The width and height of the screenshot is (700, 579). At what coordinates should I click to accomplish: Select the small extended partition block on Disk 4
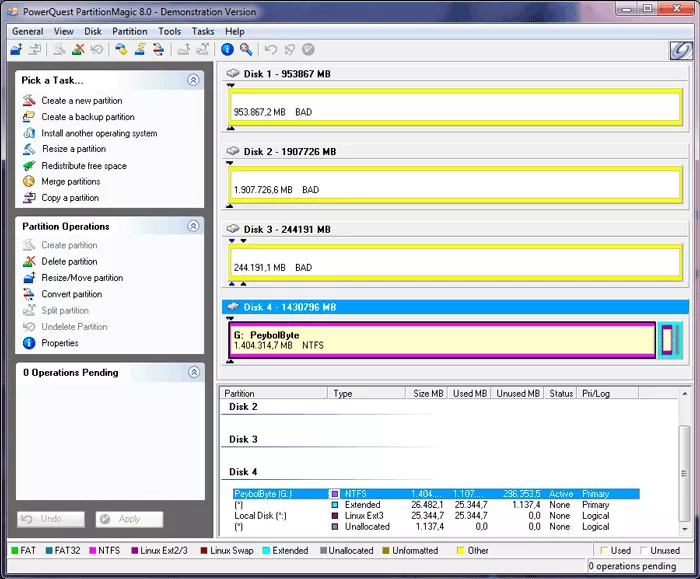click(670, 340)
